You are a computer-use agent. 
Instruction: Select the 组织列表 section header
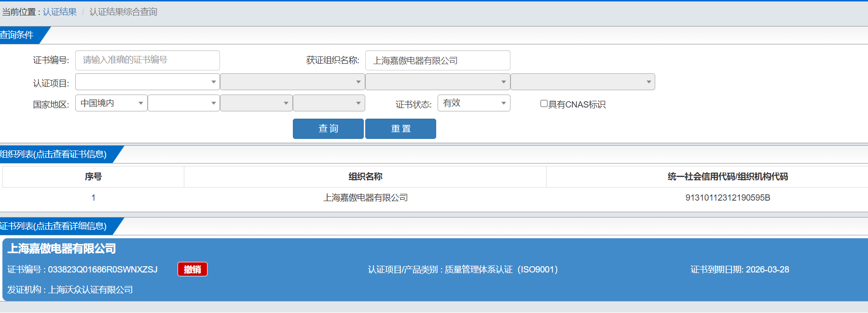click(54, 154)
